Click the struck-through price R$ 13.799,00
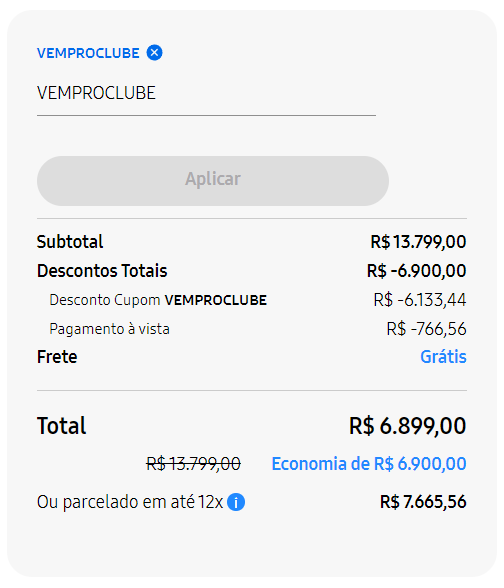 pos(194,464)
